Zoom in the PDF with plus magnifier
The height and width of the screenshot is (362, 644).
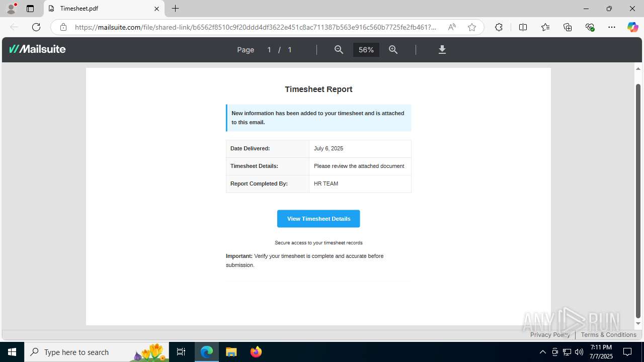[x=393, y=49]
